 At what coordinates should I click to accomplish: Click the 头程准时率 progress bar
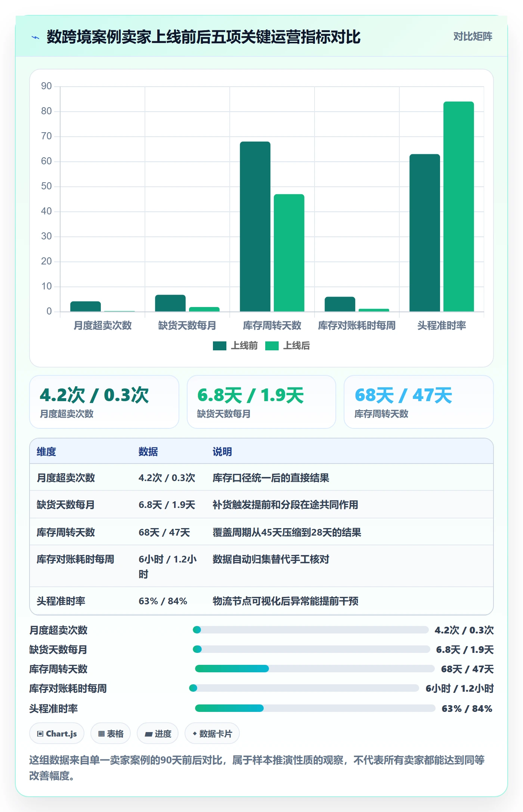point(315,708)
